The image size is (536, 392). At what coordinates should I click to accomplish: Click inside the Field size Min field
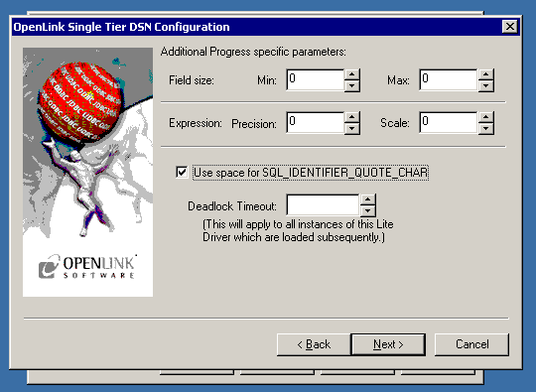click(x=316, y=80)
